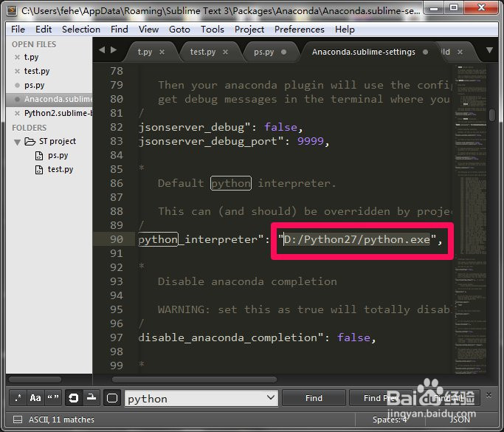Click the Find button
Viewport: 504px width, 432px height.
tap(314, 398)
